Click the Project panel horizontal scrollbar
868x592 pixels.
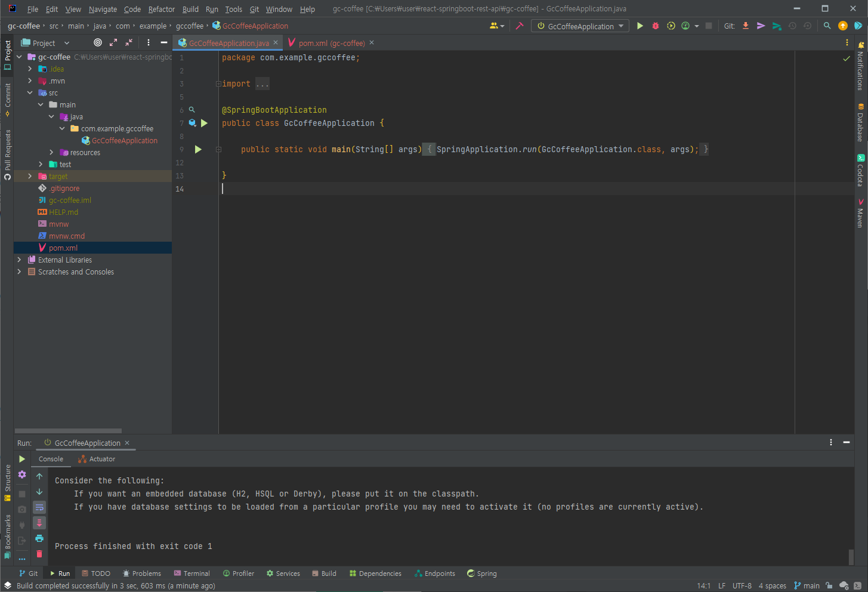(x=68, y=431)
